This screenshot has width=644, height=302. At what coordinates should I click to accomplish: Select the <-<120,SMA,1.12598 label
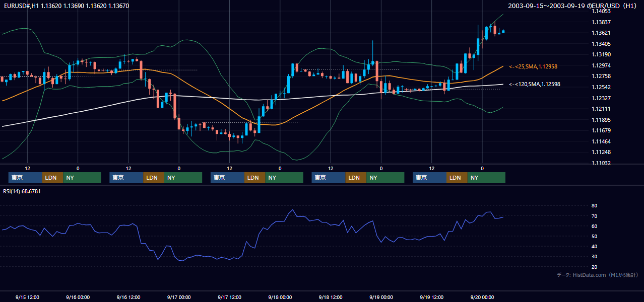(535, 84)
